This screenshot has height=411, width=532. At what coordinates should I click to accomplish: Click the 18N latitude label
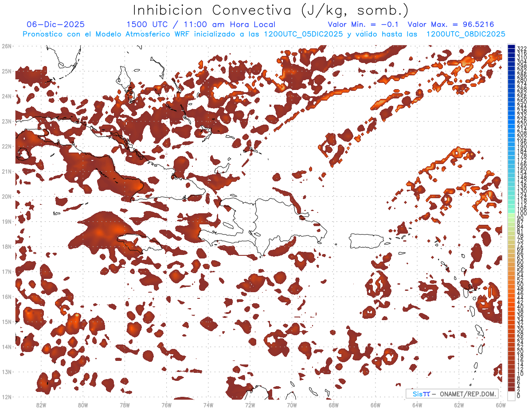[6, 247]
